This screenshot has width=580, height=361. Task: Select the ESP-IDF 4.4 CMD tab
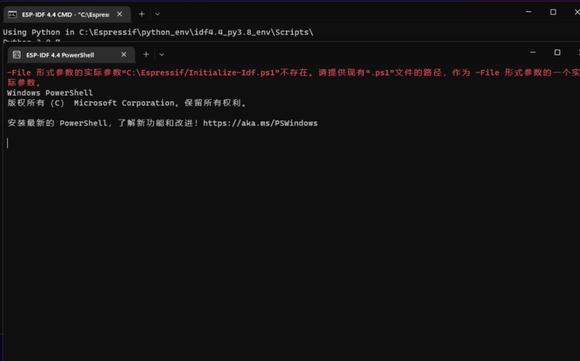pyautogui.click(x=67, y=14)
